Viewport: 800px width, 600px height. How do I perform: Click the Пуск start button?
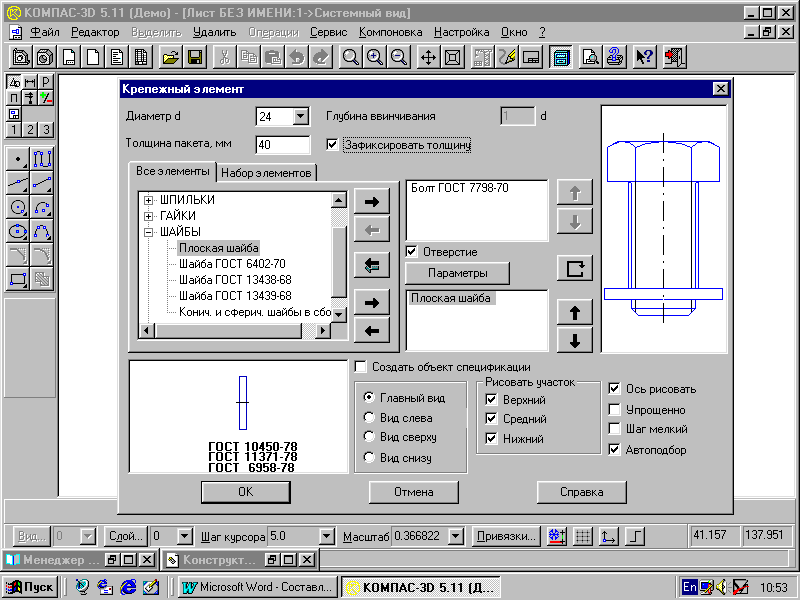point(30,587)
